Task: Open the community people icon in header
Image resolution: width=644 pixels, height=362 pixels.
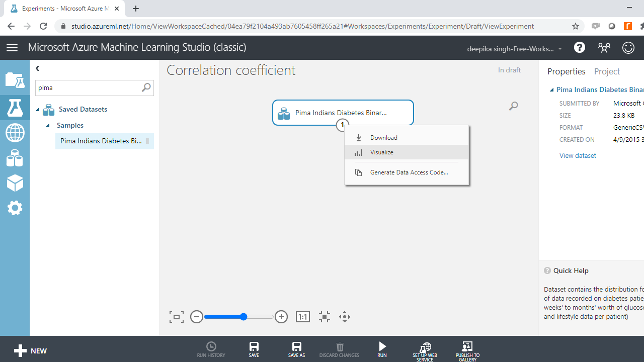Action: (x=604, y=48)
